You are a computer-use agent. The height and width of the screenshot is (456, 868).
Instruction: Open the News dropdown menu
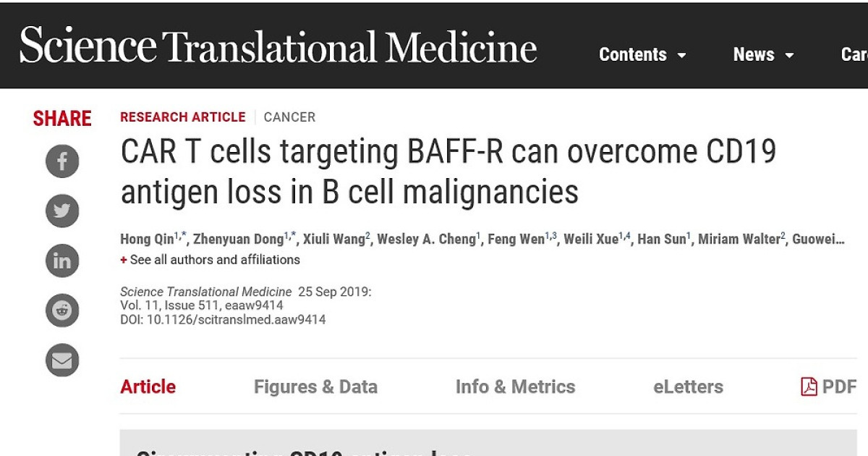click(764, 54)
